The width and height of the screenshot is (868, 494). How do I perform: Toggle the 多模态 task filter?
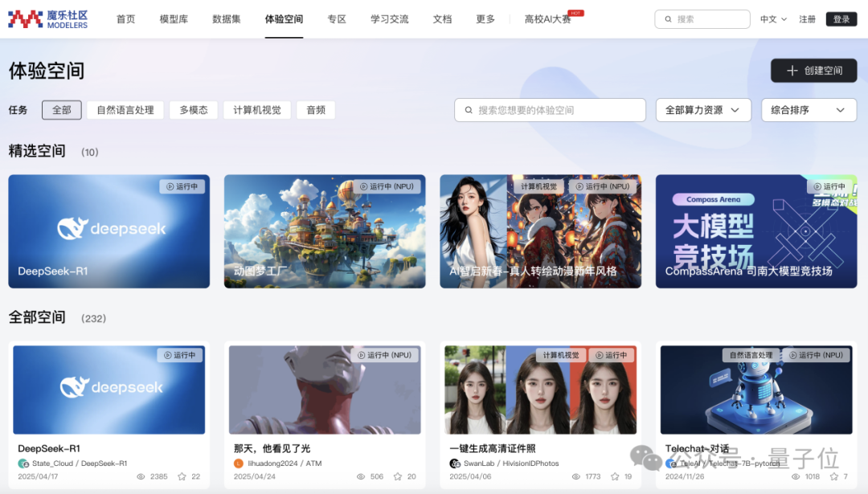point(193,110)
